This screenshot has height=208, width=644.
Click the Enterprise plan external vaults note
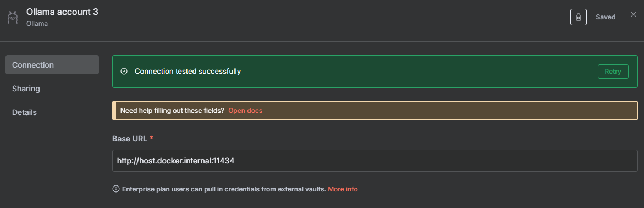(x=224, y=189)
